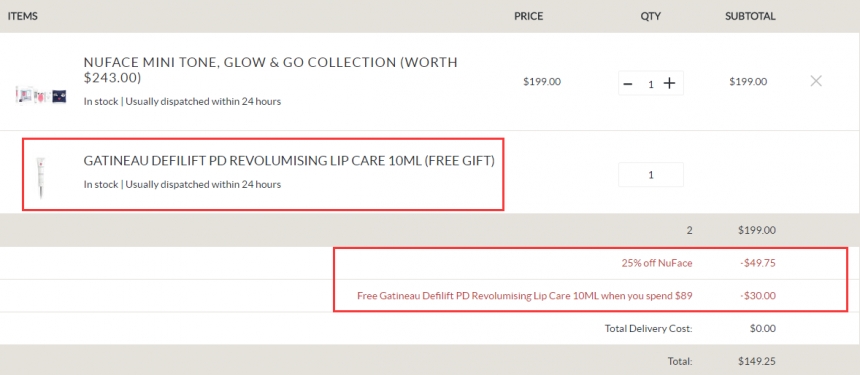
Task: Click the PRICE column header
Action: (x=528, y=16)
